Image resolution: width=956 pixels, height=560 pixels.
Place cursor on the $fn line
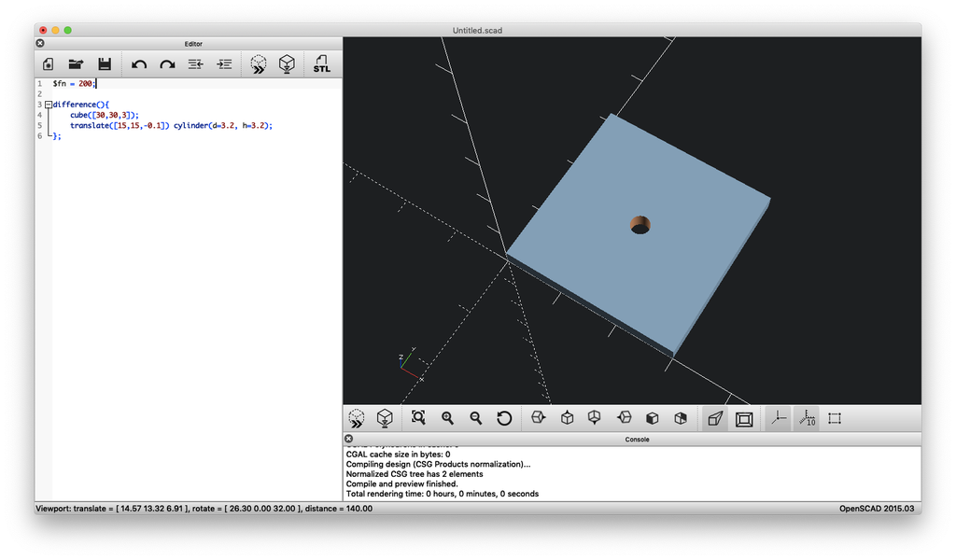pyautogui.click(x=84, y=82)
